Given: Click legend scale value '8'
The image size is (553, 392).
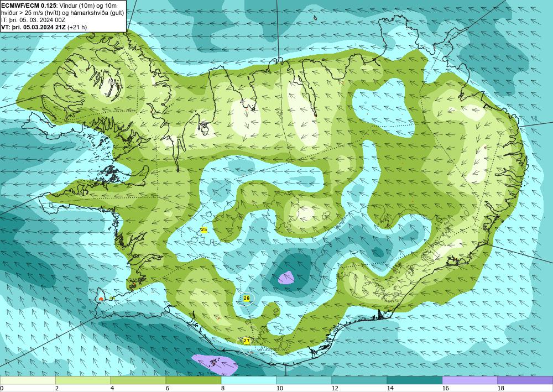Looking at the screenshot, I should tap(222, 389).
